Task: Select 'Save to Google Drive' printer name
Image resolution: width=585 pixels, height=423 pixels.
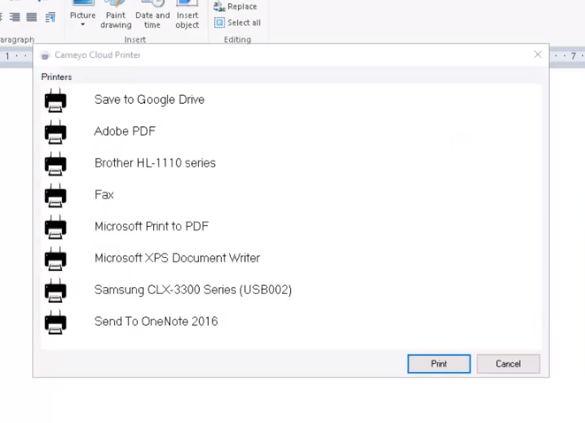Action: click(149, 100)
